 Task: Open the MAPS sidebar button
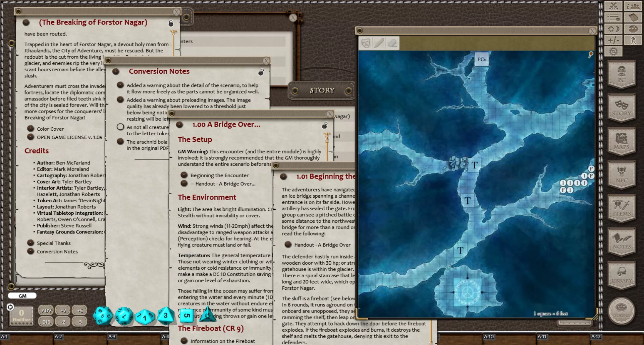(622, 141)
